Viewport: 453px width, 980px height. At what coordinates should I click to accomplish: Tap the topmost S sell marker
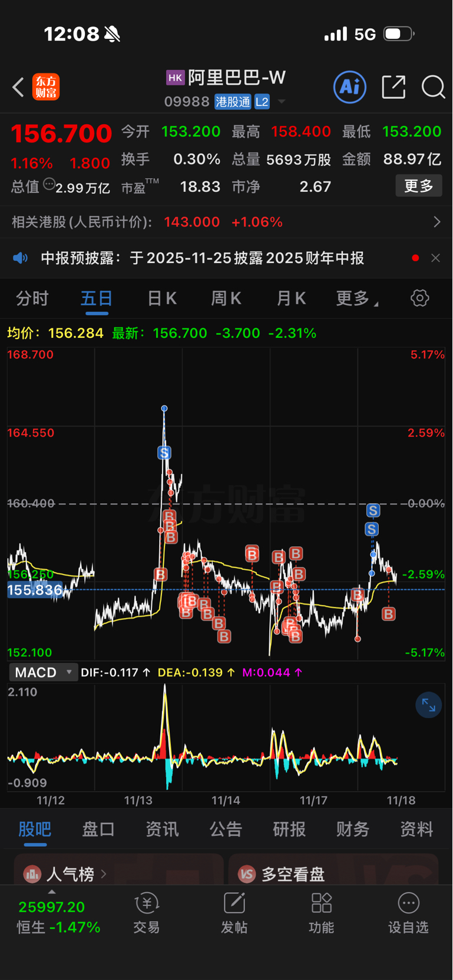(x=164, y=453)
